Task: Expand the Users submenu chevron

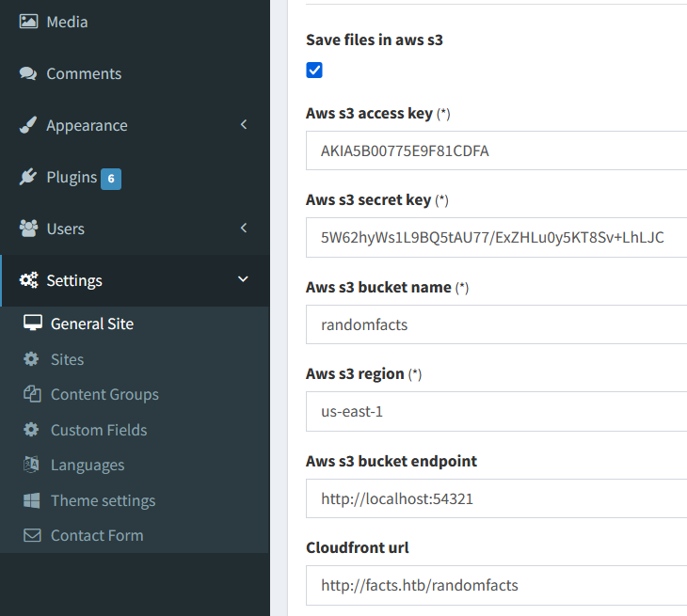Action: coord(244,228)
